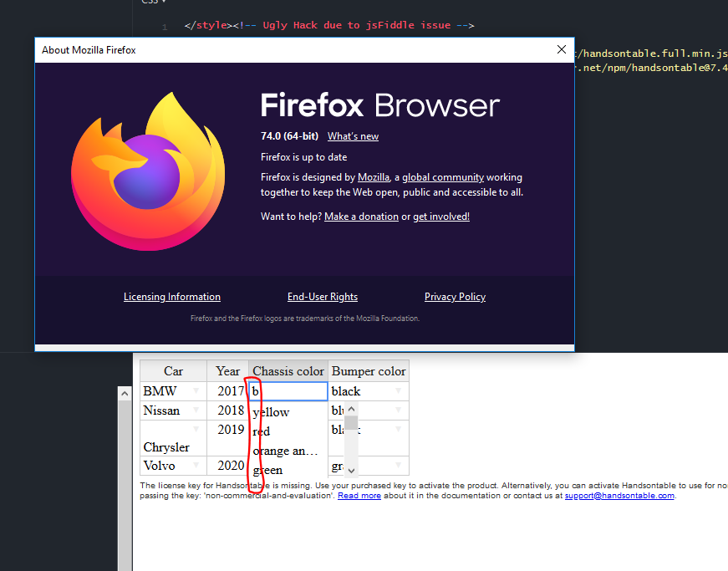Choose red from the color suggestions

click(288, 431)
